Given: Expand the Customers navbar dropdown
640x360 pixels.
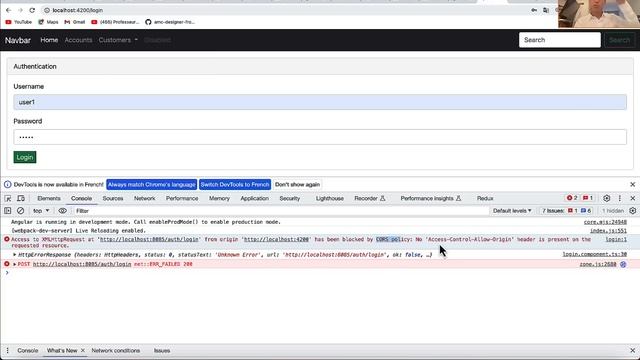Looking at the screenshot, I should click(x=118, y=40).
